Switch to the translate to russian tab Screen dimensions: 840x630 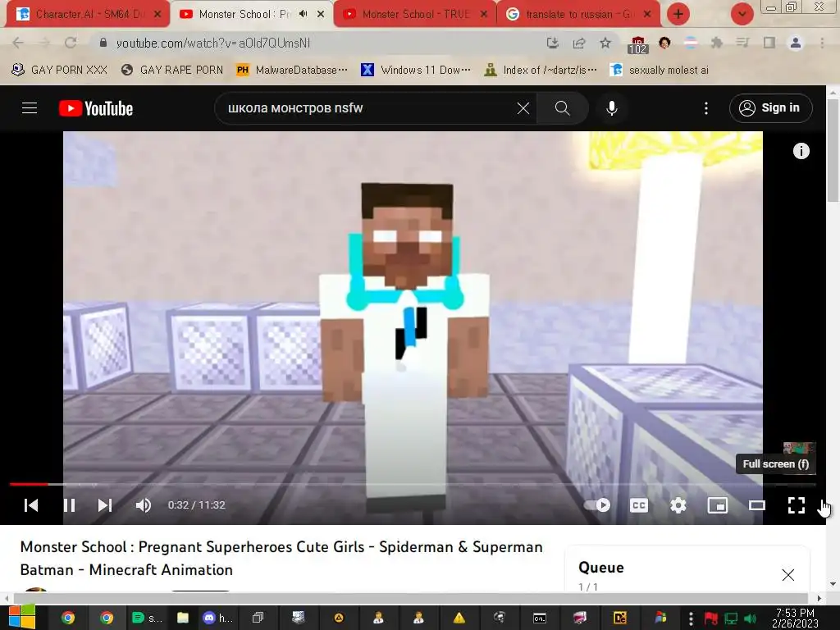(x=577, y=14)
